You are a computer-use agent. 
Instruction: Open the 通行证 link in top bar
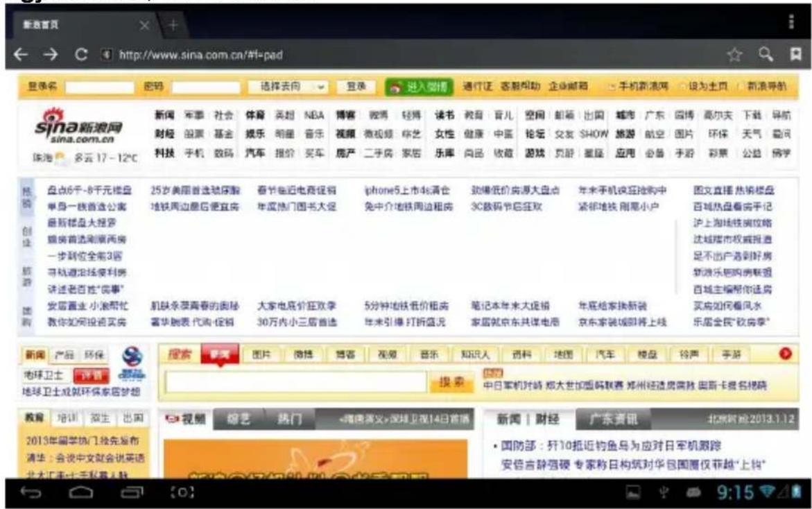pos(477,86)
